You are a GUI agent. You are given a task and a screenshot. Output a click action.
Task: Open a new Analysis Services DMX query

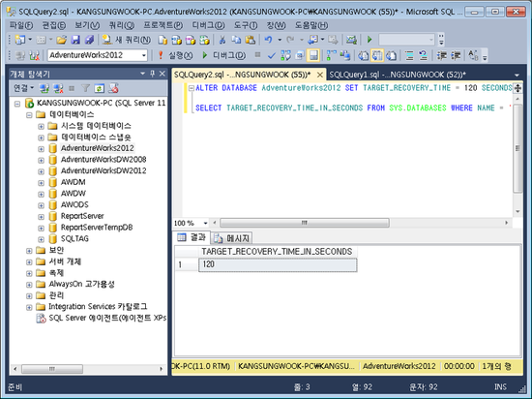(191, 40)
